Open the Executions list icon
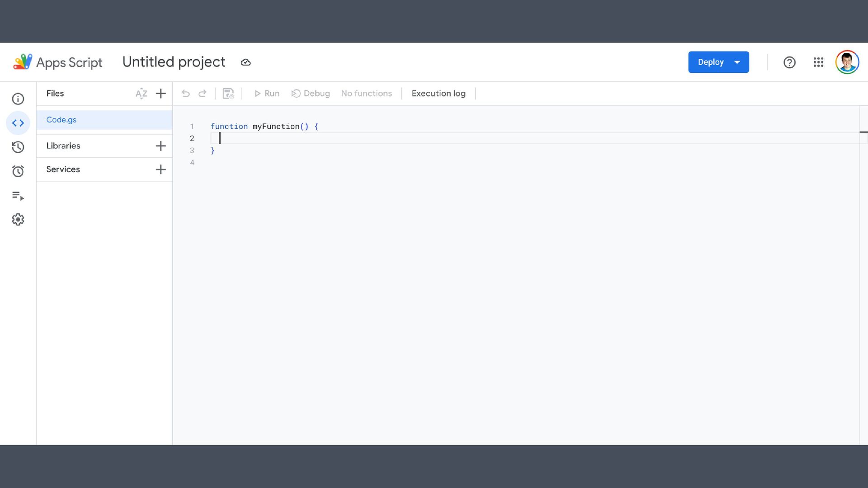Image resolution: width=868 pixels, height=488 pixels. point(18,196)
